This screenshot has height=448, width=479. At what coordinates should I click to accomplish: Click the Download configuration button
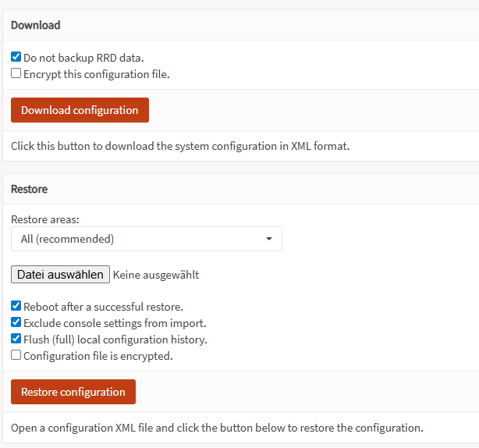click(x=80, y=110)
